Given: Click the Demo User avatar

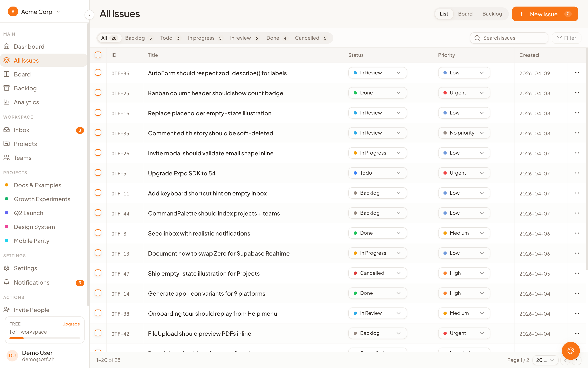Looking at the screenshot, I should pos(12,356).
